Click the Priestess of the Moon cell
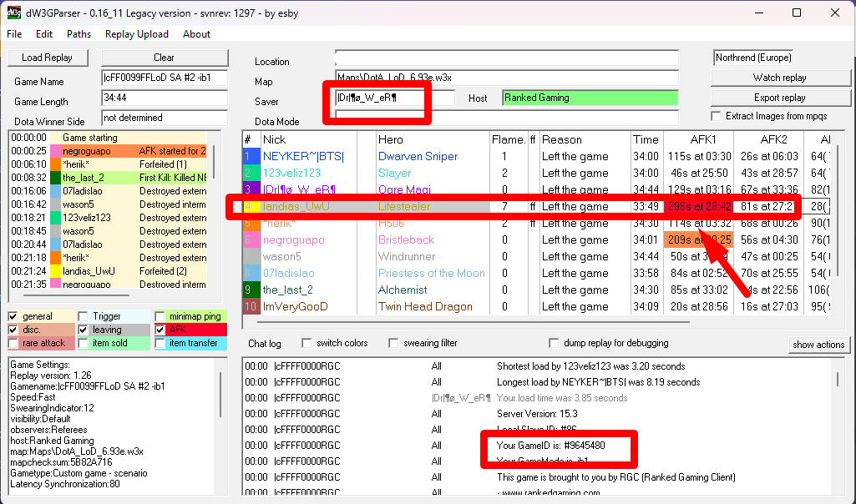This screenshot has width=856, height=504. [431, 273]
